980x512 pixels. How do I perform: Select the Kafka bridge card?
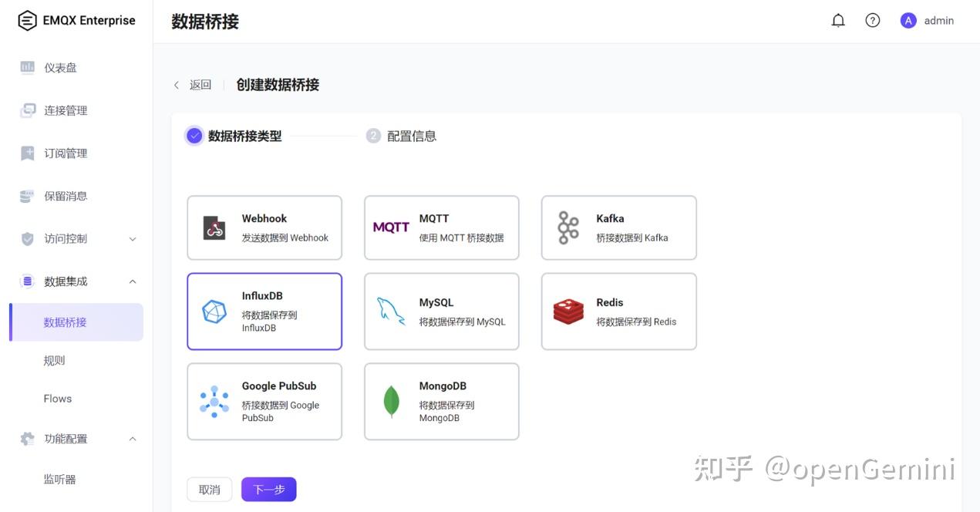pyautogui.click(x=619, y=227)
